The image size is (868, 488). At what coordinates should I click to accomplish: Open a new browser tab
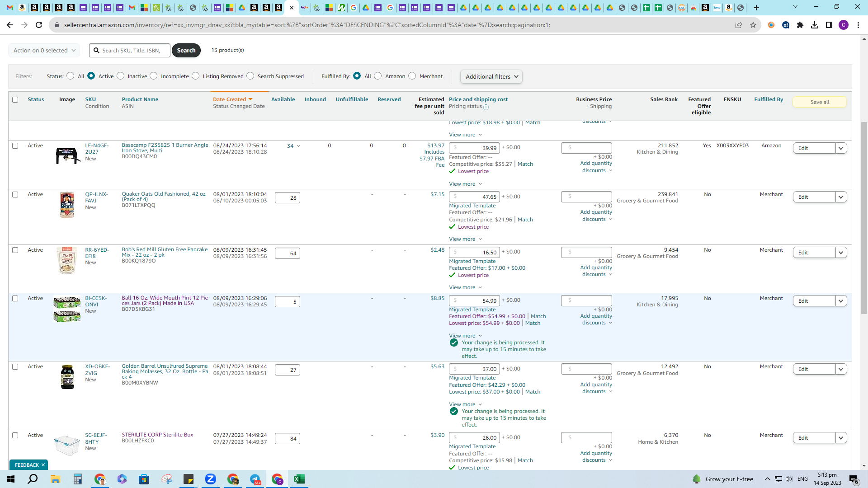pos(756,8)
